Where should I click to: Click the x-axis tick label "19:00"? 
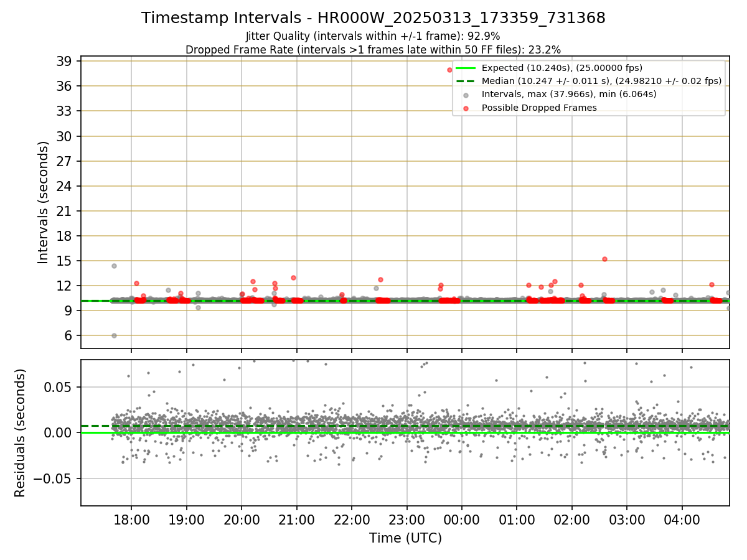[x=186, y=519]
